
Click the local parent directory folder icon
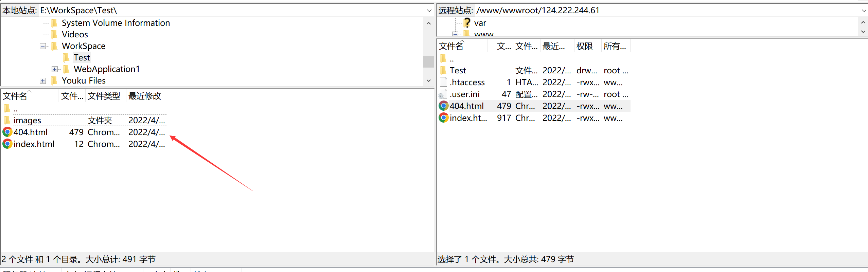pyautogui.click(x=7, y=108)
